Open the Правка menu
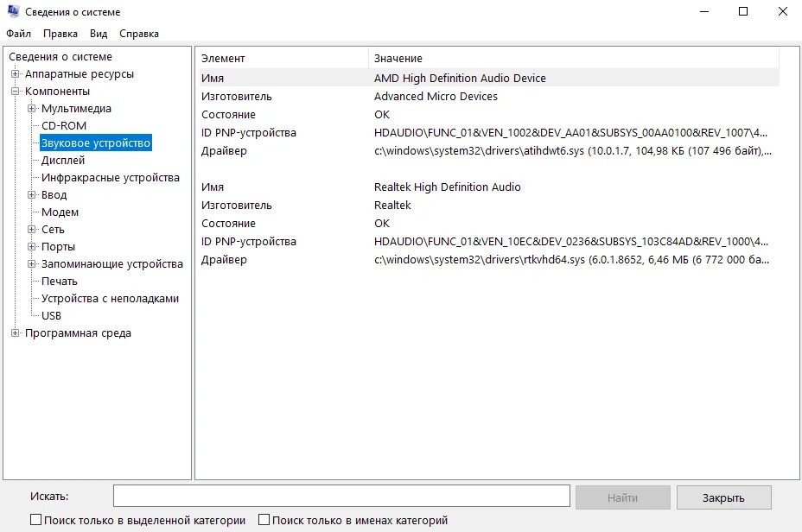The height and width of the screenshot is (532, 802). pos(60,34)
